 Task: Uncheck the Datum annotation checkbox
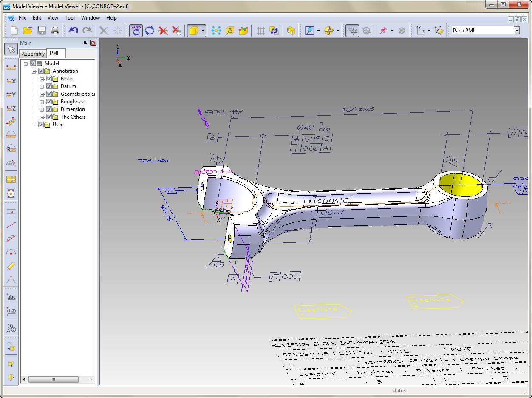(49, 86)
